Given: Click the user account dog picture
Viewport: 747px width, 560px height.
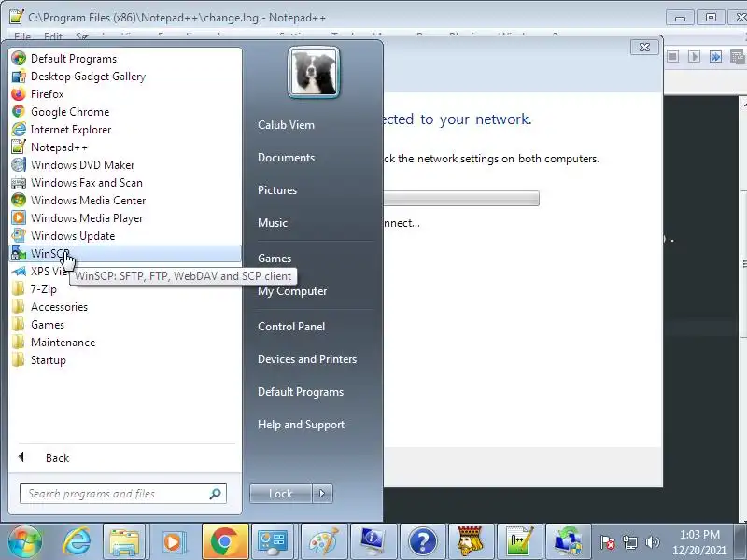Looking at the screenshot, I should click(x=314, y=73).
